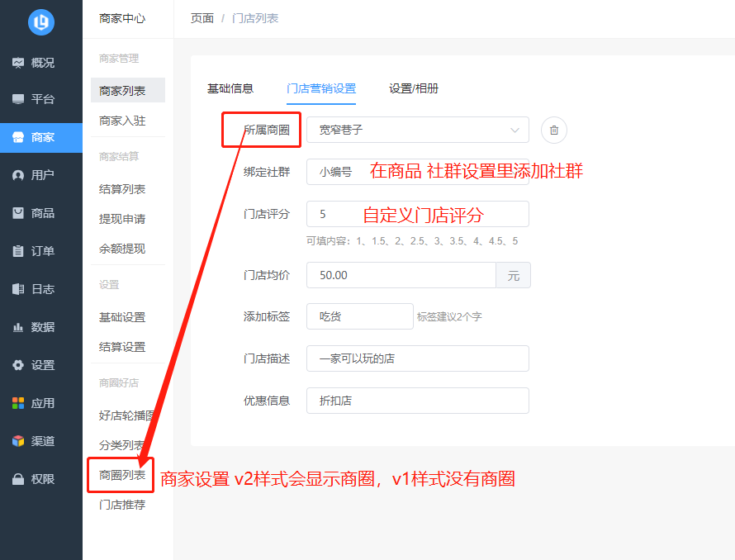735x560 pixels.
Task: Click the dropdown chevron in 所属商圈 field
Action: [x=514, y=130]
